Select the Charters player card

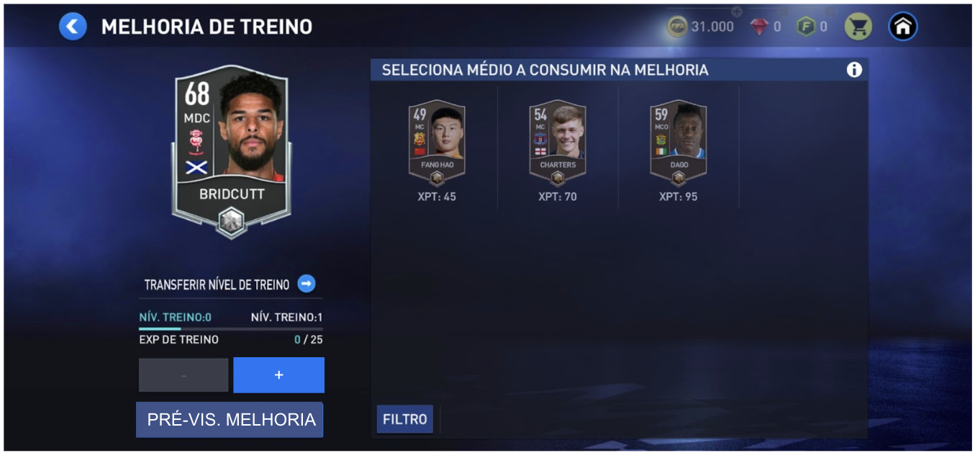click(x=558, y=143)
